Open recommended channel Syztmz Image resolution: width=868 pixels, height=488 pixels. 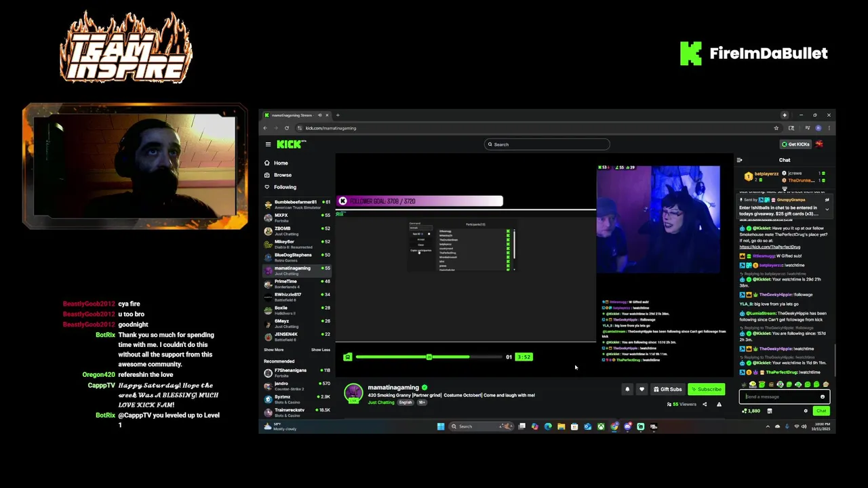297,399
